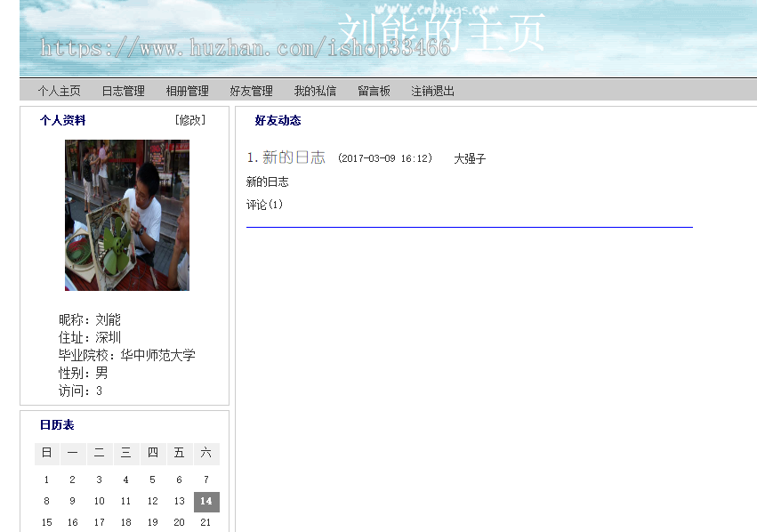Click calendar day 5

click(153, 480)
